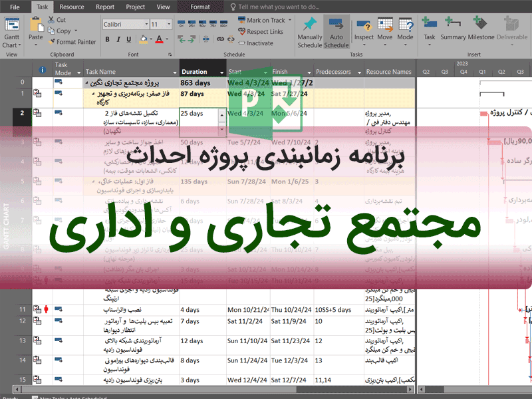Click the Tell me search box
This screenshot has width=532, height=399.
pos(286,7)
